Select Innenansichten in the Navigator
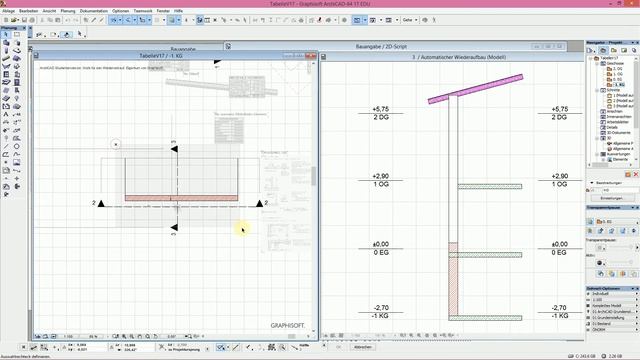 coord(616,117)
